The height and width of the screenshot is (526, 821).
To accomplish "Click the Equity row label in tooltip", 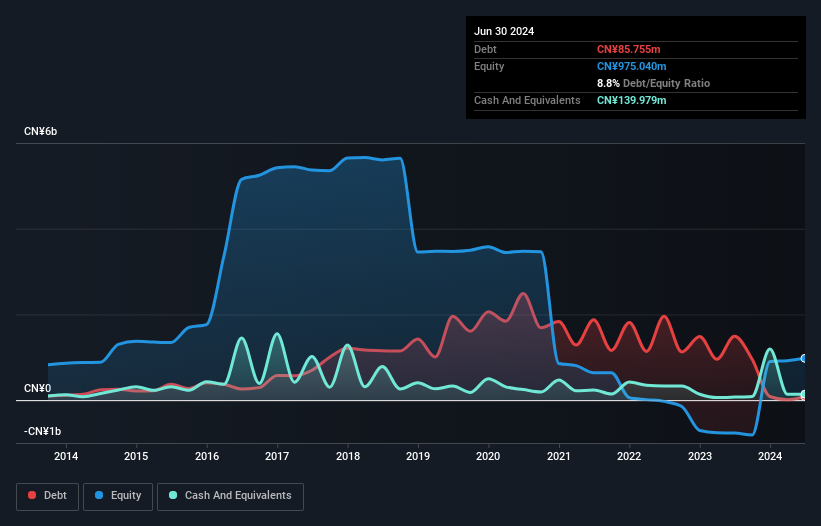I will tap(489, 66).
